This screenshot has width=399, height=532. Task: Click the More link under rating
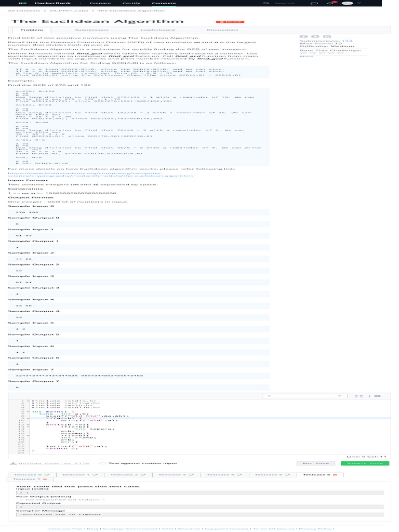306,56
